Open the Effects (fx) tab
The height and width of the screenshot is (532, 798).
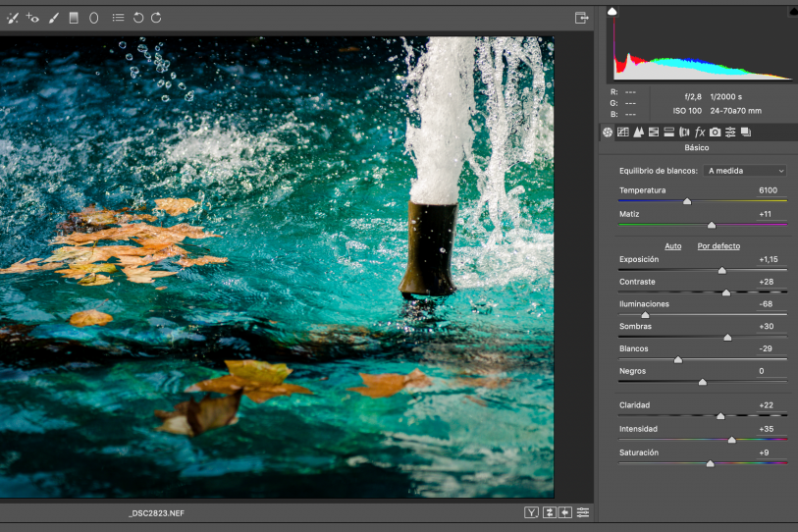coord(700,132)
